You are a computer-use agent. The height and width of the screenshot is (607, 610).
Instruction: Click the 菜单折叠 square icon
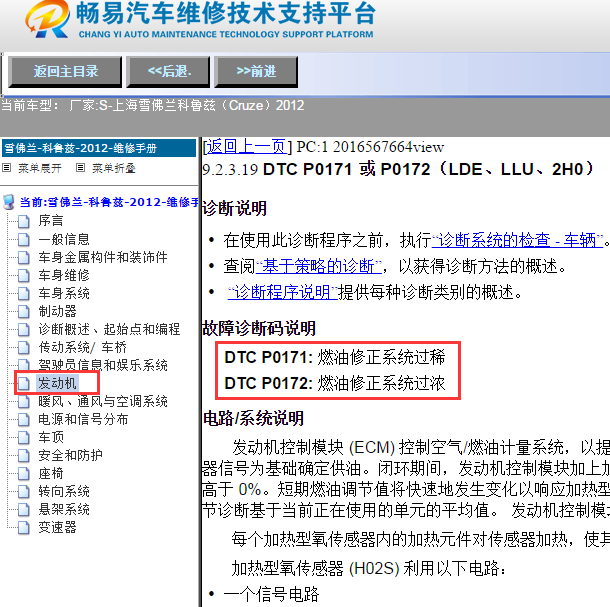coord(81,168)
